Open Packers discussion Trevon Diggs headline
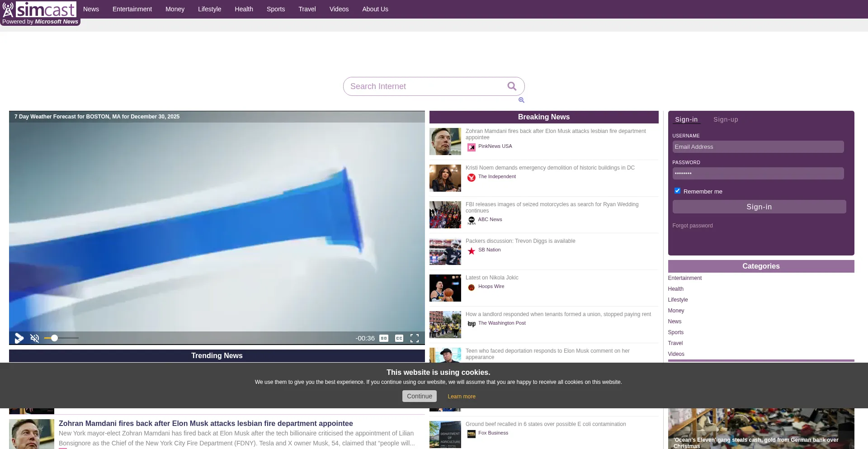 [520, 241]
